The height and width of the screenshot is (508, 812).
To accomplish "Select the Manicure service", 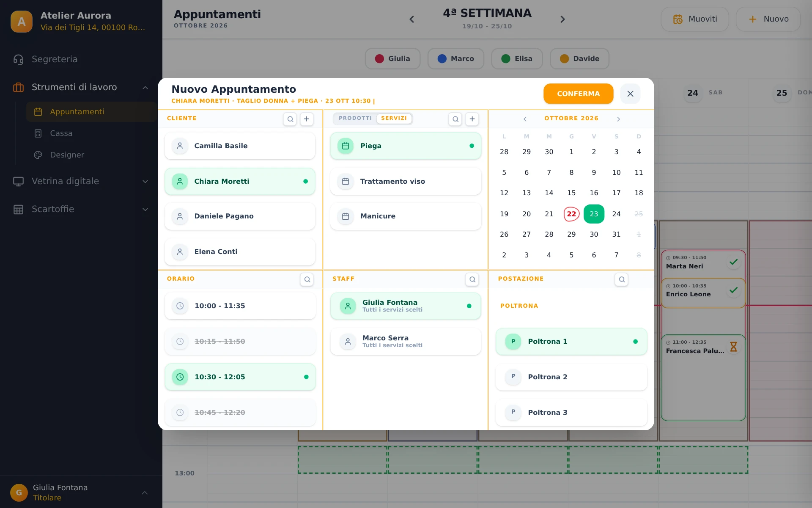I will [x=406, y=216].
